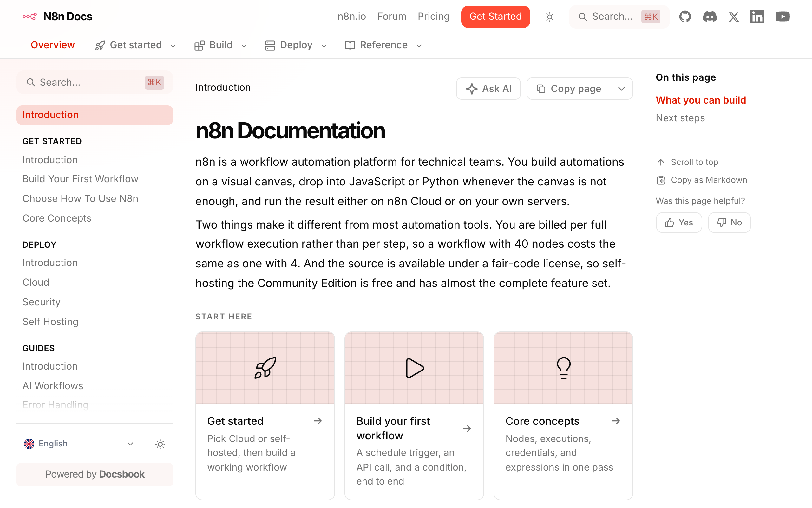Screen dimensions: 812x508
Task: Select highlighted Introduction sidebar item
Action: [x=95, y=115]
